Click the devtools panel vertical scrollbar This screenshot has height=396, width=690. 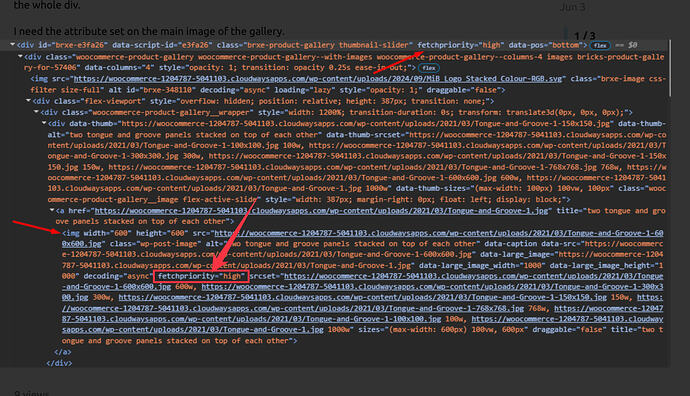670,68
